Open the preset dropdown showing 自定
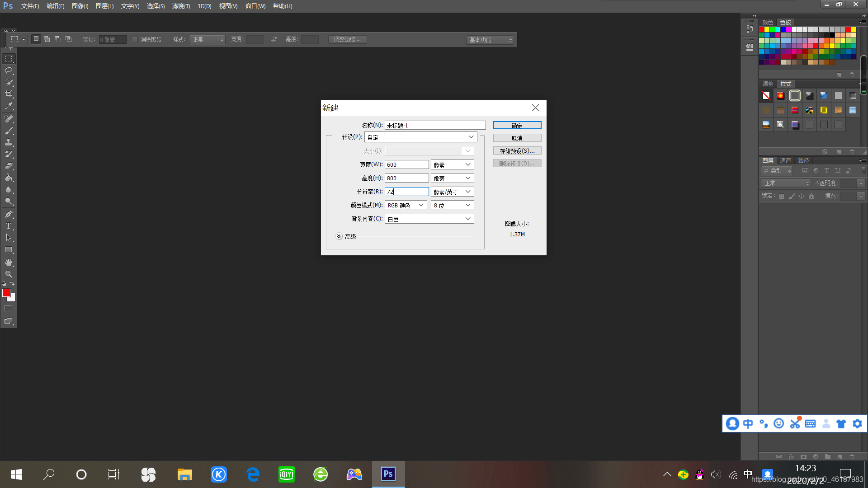 point(420,137)
